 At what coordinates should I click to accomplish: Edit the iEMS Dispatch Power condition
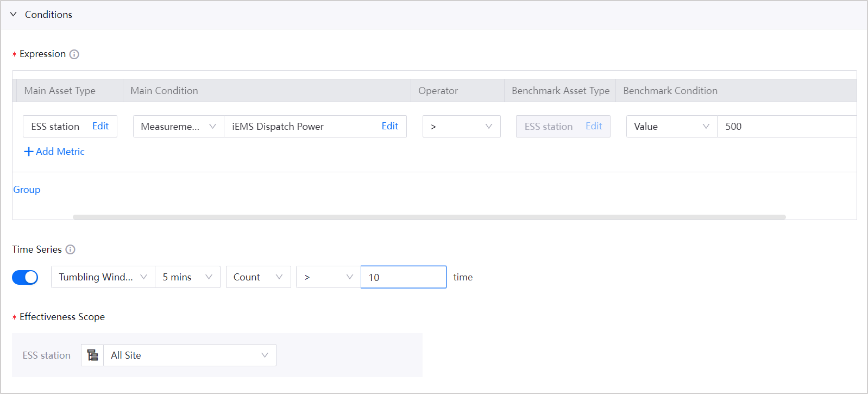tap(389, 126)
